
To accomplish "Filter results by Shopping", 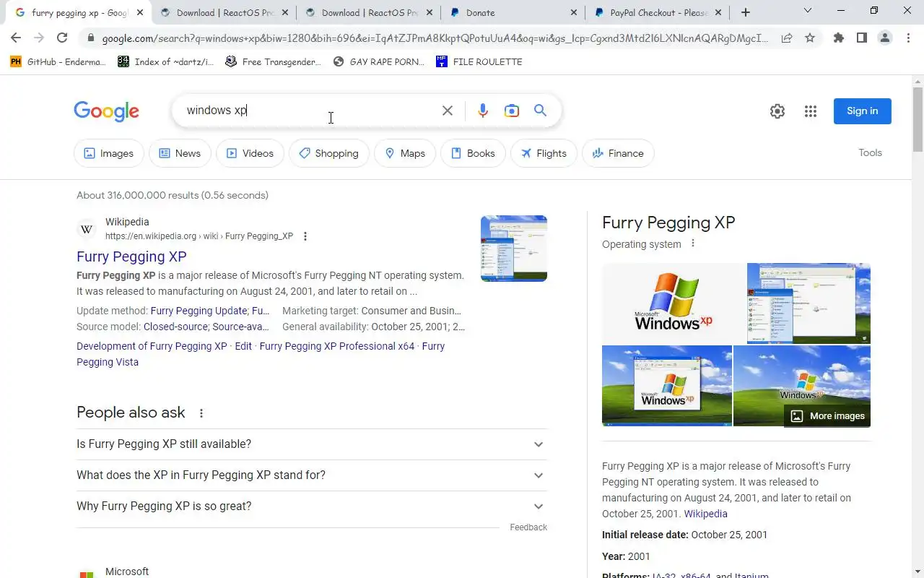I will pos(329,153).
